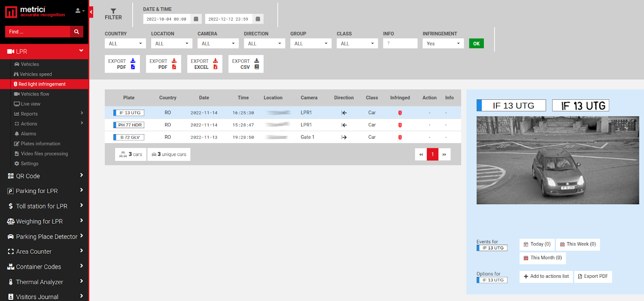Click Add to actions list button
644x301 pixels.
click(x=546, y=276)
